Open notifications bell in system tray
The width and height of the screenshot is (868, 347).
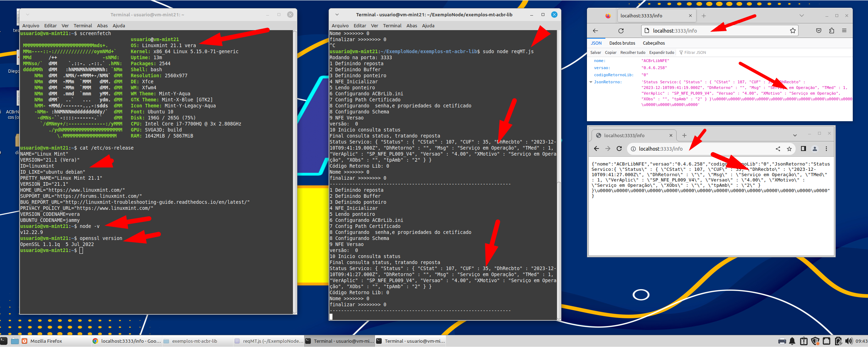pyautogui.click(x=792, y=341)
